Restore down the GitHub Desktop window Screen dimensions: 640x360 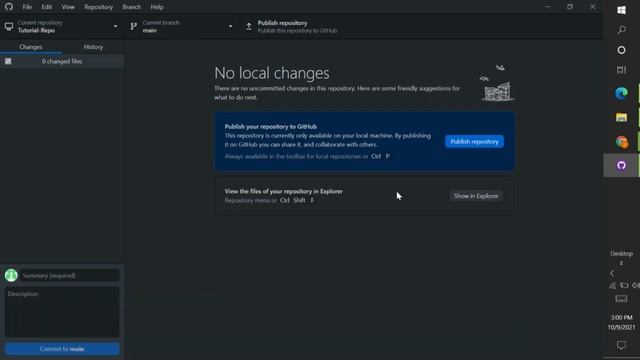570,7
